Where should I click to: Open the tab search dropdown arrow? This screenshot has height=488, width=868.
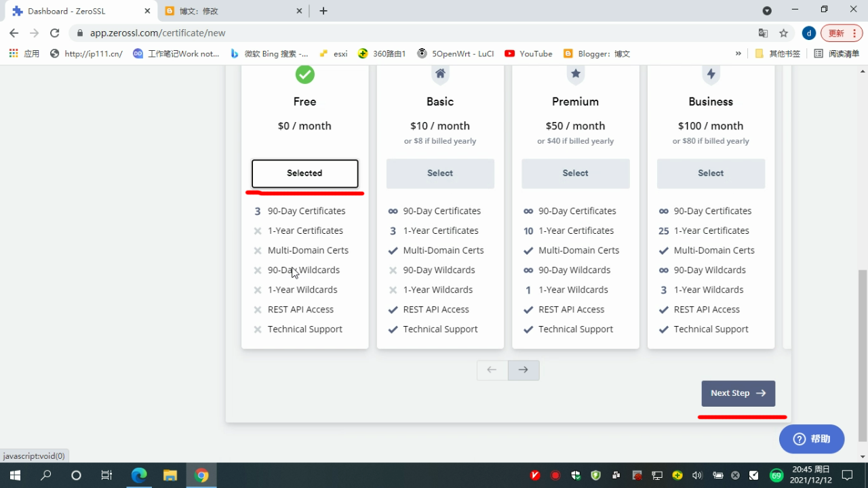(x=767, y=11)
